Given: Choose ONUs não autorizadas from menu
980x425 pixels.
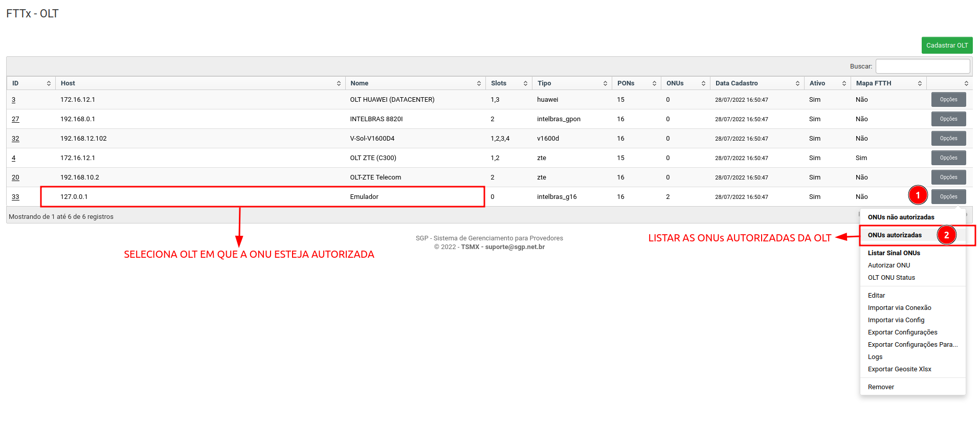Looking at the screenshot, I should click(x=901, y=217).
